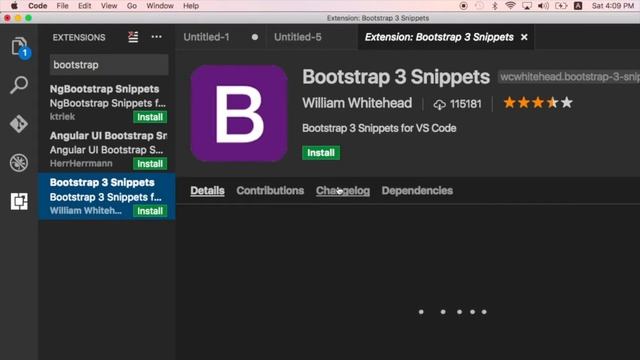Click the extensions search box containing bootstrap
Image resolution: width=640 pixels, height=360 pixels.
click(x=109, y=65)
